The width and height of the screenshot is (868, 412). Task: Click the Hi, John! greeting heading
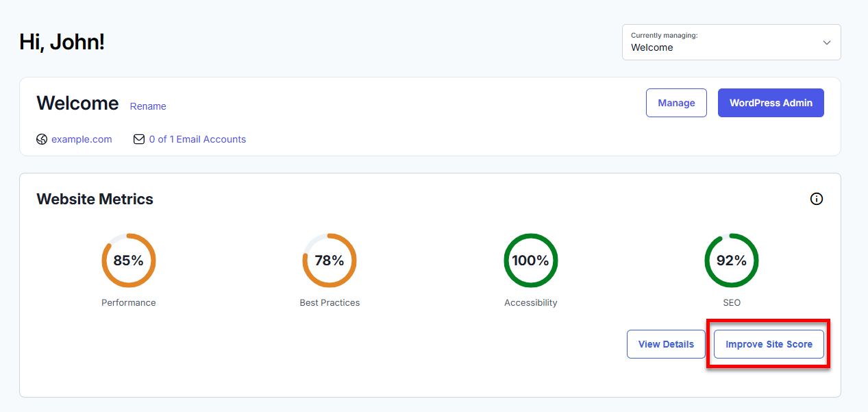point(62,42)
